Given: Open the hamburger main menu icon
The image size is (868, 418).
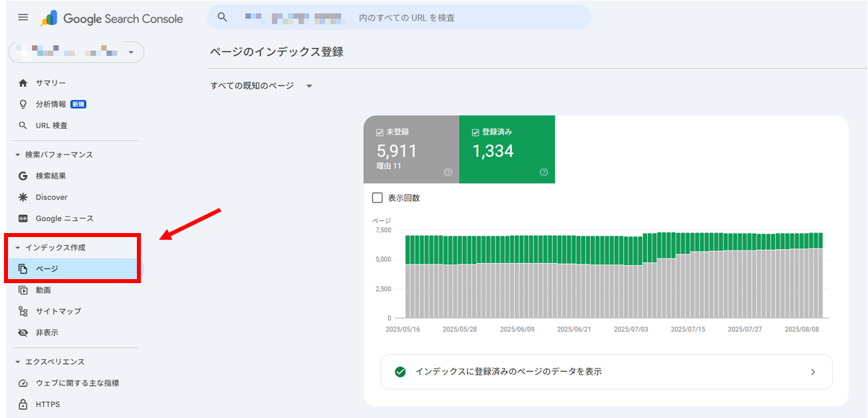Looking at the screenshot, I should (x=23, y=17).
